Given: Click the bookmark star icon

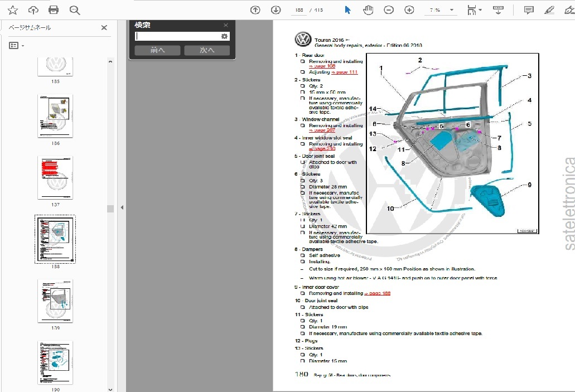Looking at the screenshot, I should (13, 10).
